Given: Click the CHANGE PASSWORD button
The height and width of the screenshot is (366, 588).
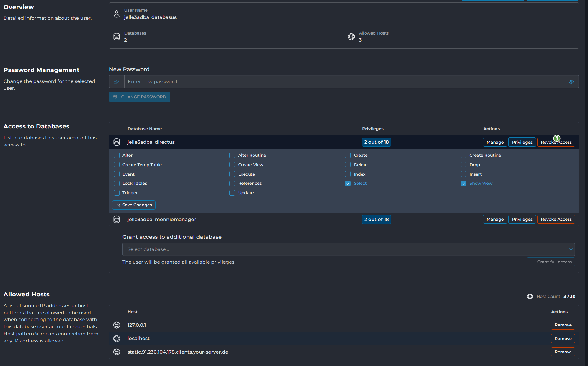Looking at the screenshot, I should [x=140, y=97].
